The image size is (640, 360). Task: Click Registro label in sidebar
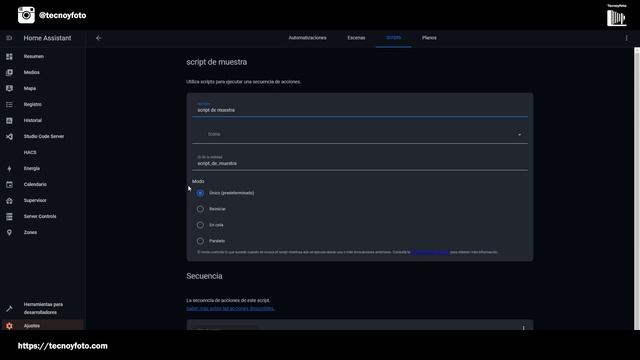[x=33, y=104]
